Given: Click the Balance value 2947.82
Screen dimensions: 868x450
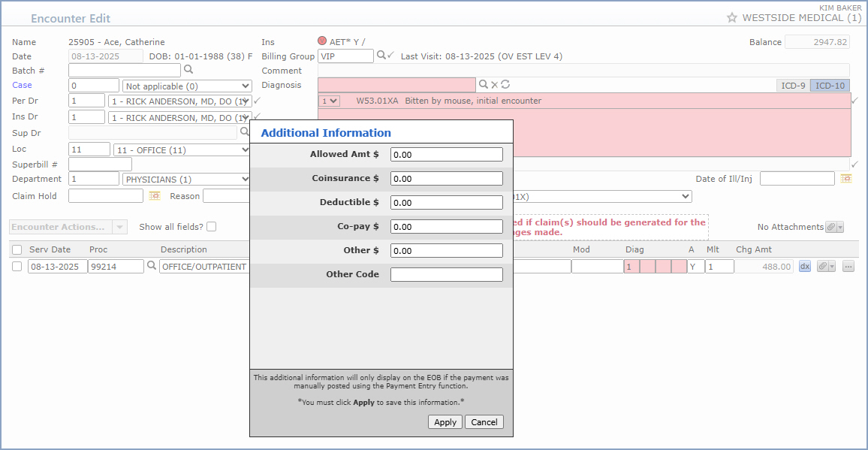Looking at the screenshot, I should (818, 42).
